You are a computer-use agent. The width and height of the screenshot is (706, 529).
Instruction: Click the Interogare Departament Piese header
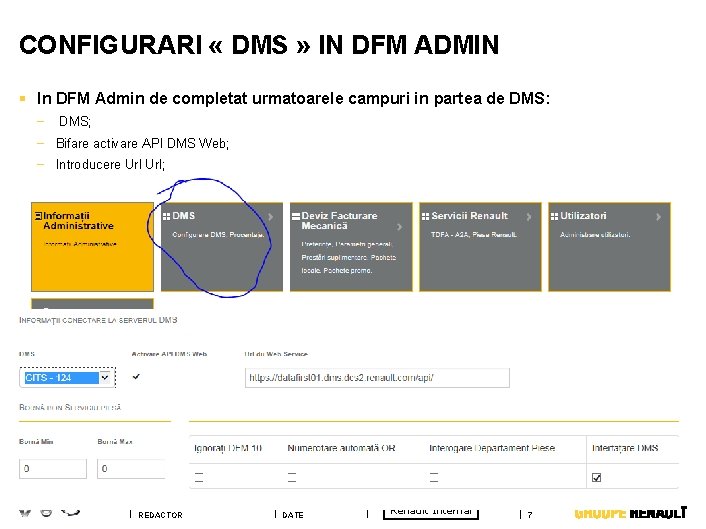point(492,448)
